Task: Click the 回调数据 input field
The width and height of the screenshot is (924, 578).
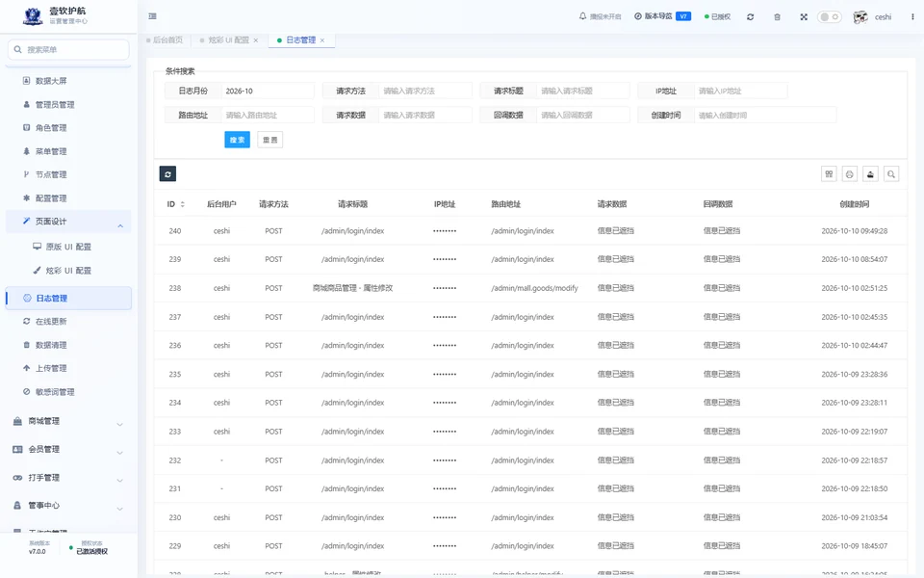Action: tap(582, 115)
